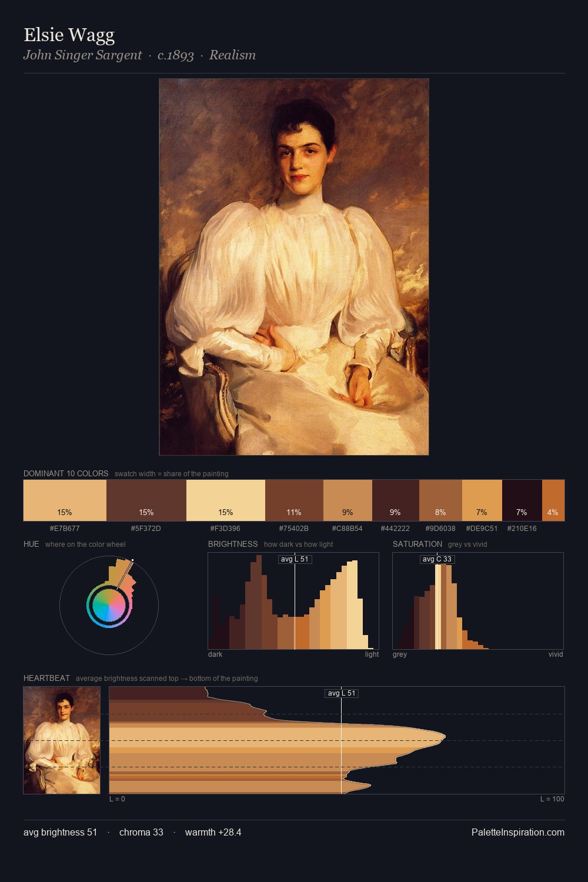Click the chroma 33 footer stat

point(141,833)
